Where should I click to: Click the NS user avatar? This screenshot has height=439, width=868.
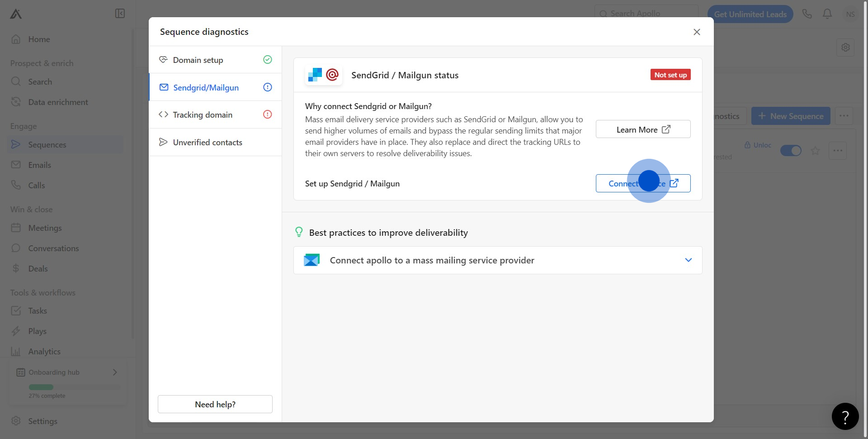pyautogui.click(x=850, y=14)
